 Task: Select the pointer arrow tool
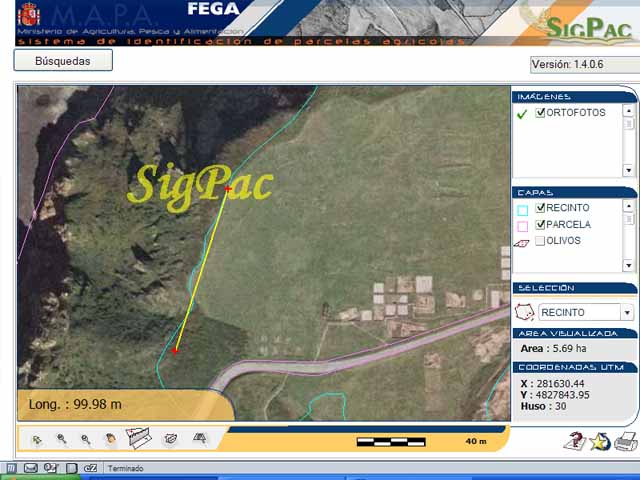pyautogui.click(x=37, y=439)
